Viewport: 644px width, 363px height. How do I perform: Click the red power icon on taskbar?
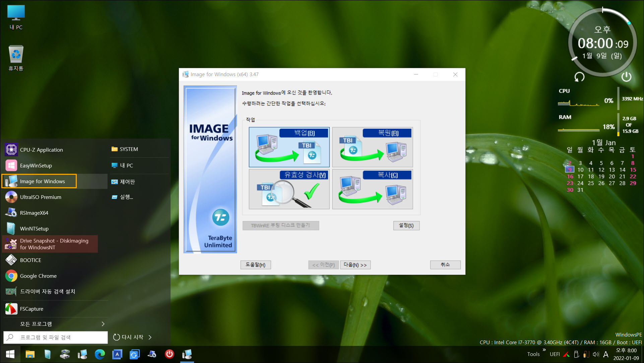(x=170, y=354)
